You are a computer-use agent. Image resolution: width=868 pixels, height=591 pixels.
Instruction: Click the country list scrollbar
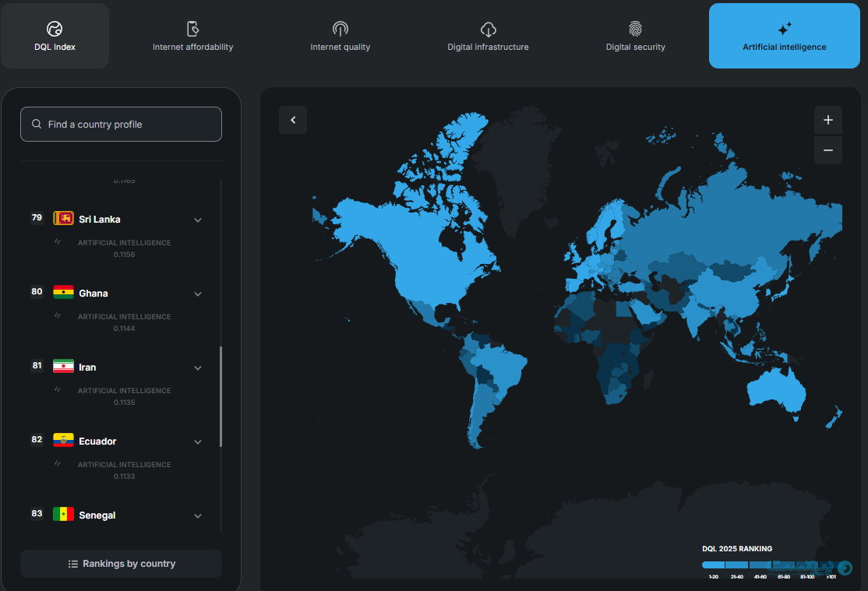click(221, 396)
